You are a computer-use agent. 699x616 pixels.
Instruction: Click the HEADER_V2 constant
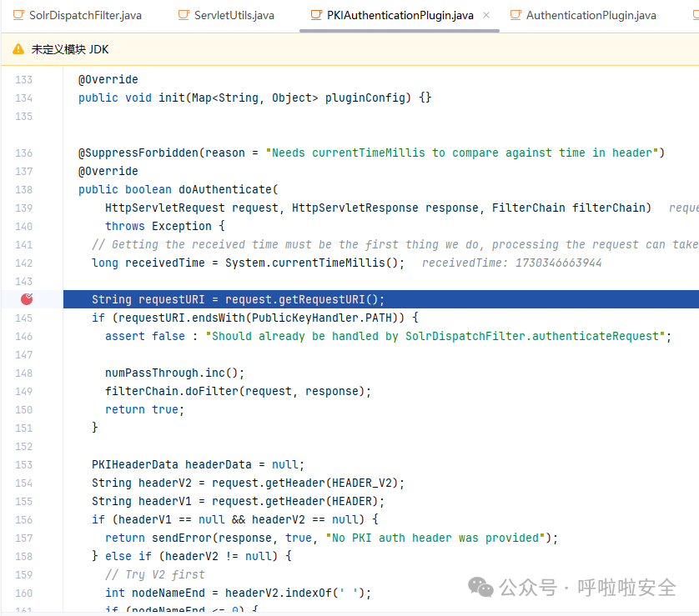tap(362, 483)
